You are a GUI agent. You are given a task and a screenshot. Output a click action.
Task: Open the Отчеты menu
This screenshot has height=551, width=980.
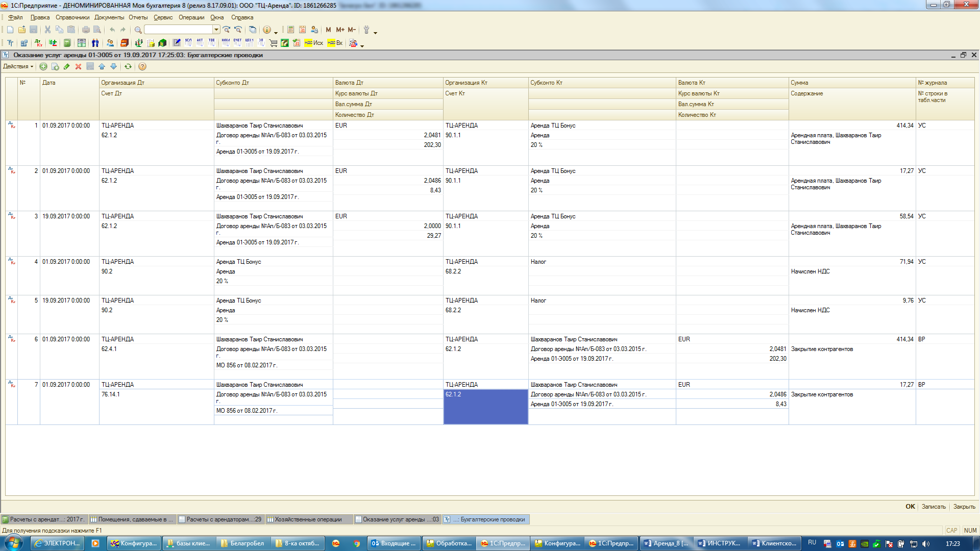(138, 17)
